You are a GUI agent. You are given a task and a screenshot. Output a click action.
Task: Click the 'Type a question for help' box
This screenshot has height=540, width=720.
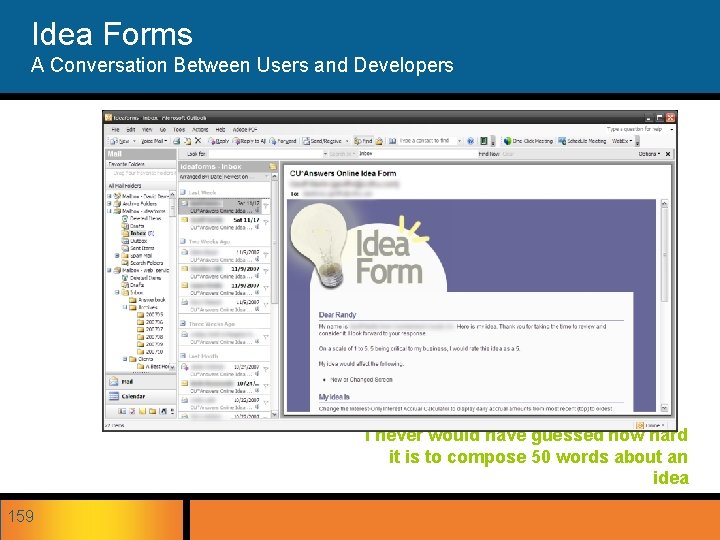click(x=636, y=129)
